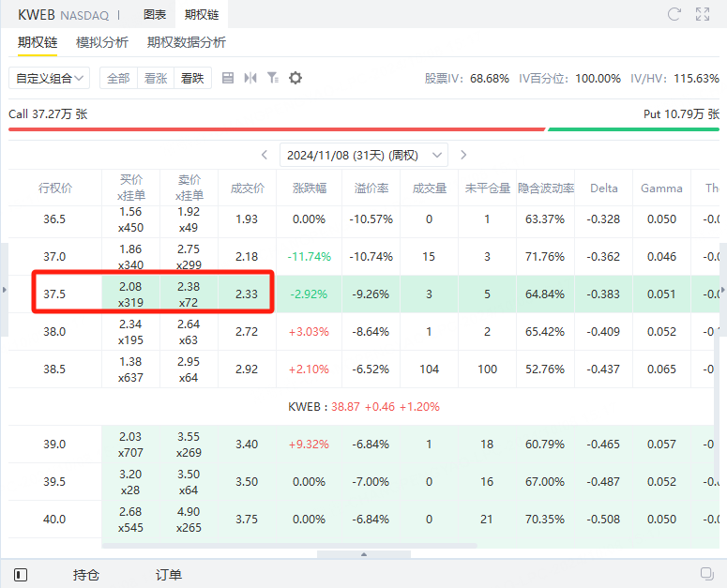This screenshot has height=588, width=727.
Task: Sort by 溢价率 column header
Action: pos(371,188)
